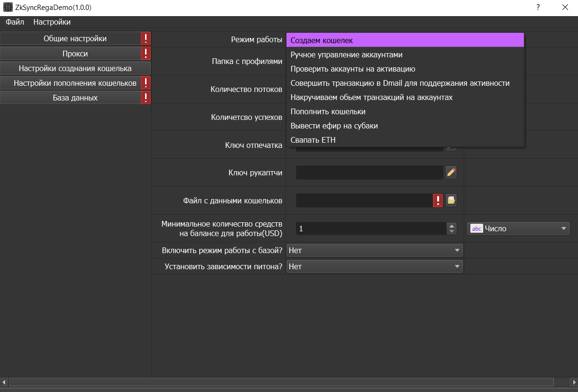The height and width of the screenshot is (392, 578).
Task: Increase minimum balance with up arrow
Action: (x=451, y=226)
